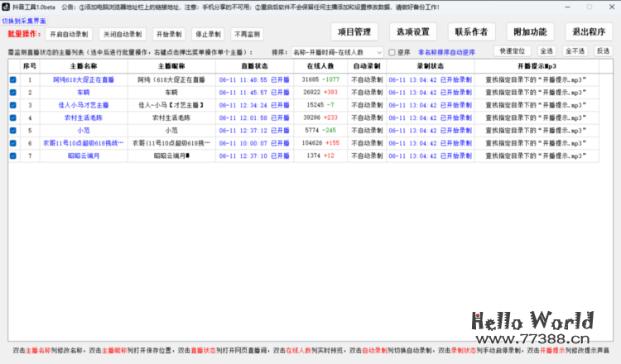Click nickname 衣哥(11号10点超级618挑…
Screen dimensions: 621x364
click(x=171, y=143)
